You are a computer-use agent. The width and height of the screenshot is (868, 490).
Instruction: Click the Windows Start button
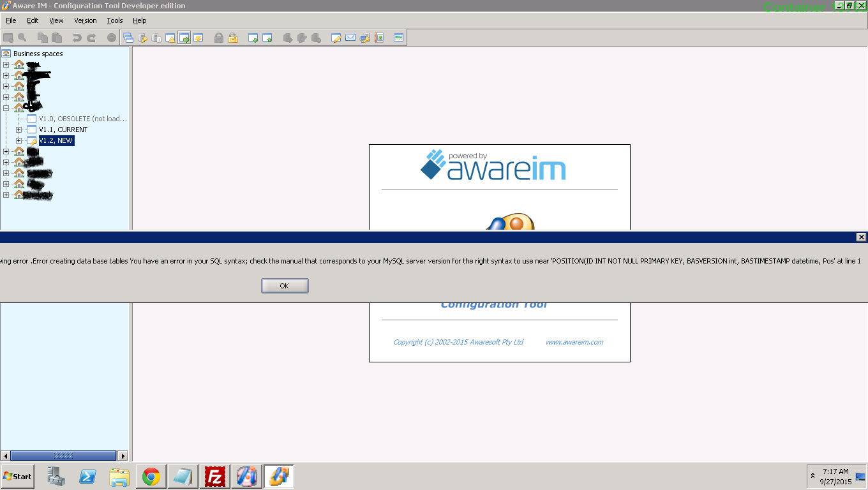(17, 477)
